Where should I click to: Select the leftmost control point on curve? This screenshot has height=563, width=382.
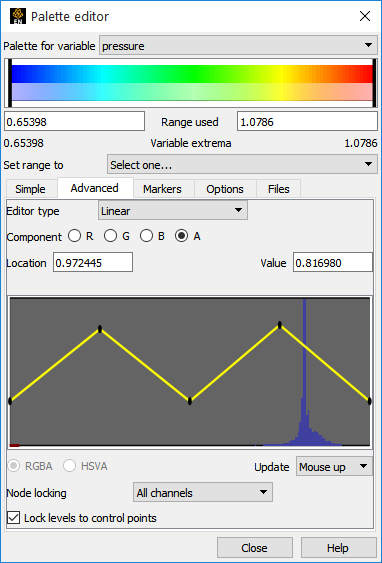click(x=10, y=401)
